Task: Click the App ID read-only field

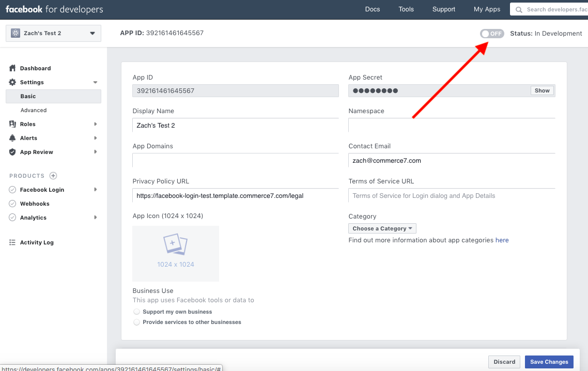Action: tap(236, 91)
